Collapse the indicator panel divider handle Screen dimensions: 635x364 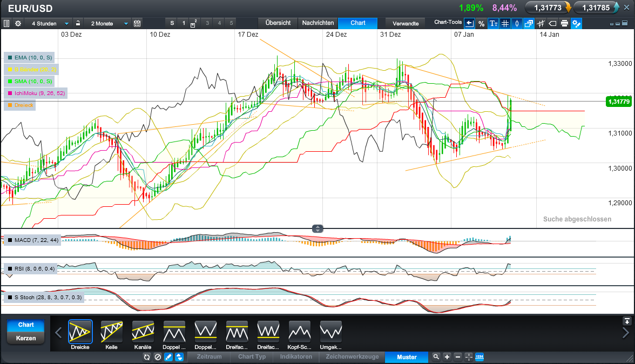tap(317, 228)
